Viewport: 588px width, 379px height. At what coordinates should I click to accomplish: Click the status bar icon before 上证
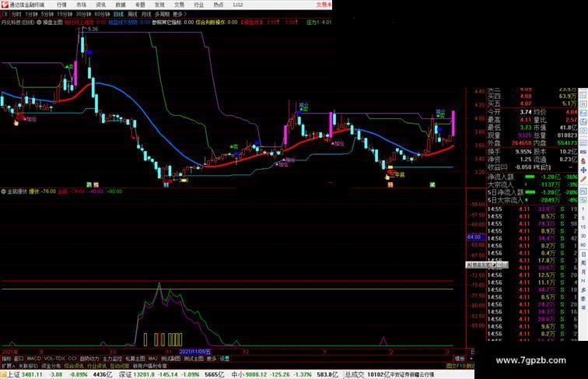(x=3, y=374)
